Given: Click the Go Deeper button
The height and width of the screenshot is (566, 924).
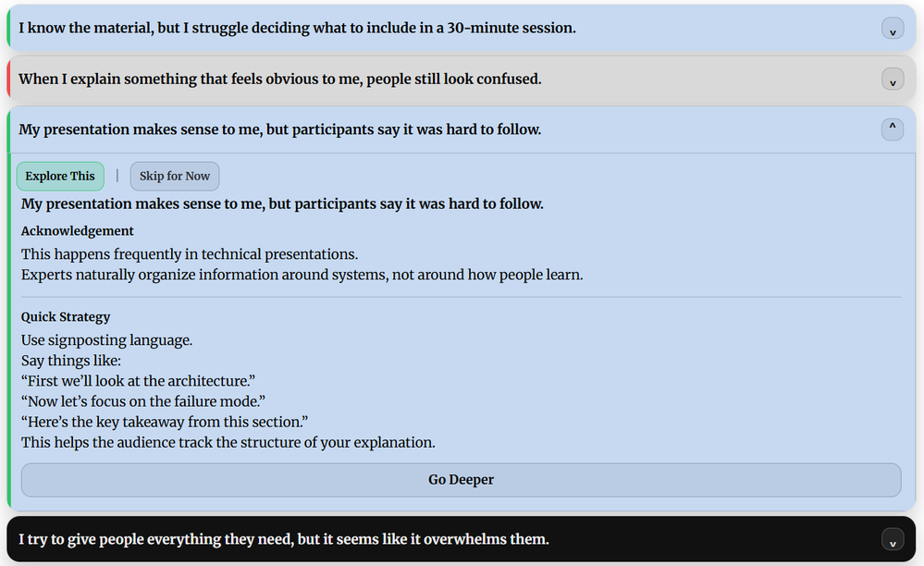Looking at the screenshot, I should click(x=461, y=480).
